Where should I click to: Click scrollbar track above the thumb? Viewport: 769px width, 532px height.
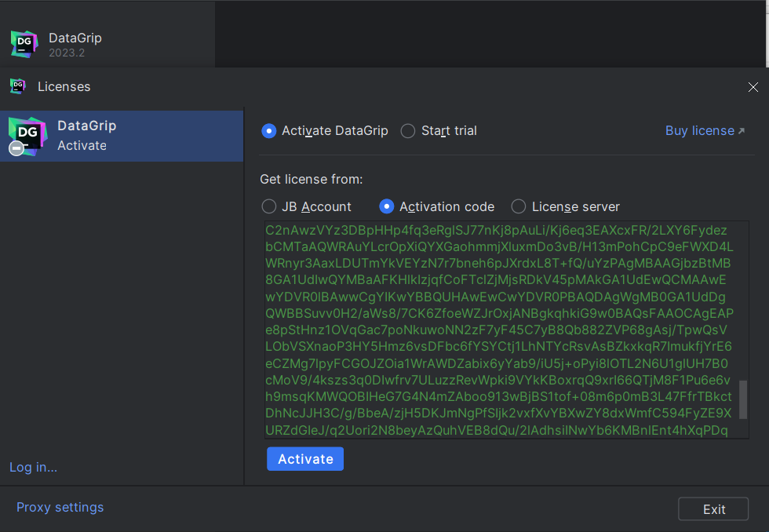tap(743, 298)
